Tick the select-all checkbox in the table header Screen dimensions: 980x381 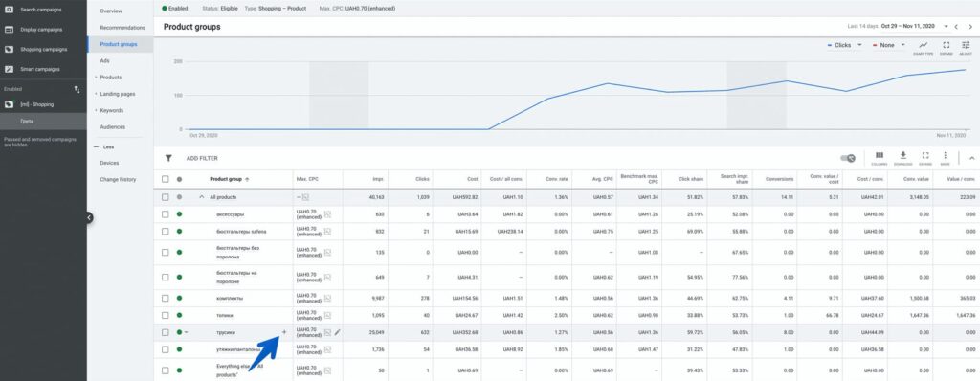[165, 179]
